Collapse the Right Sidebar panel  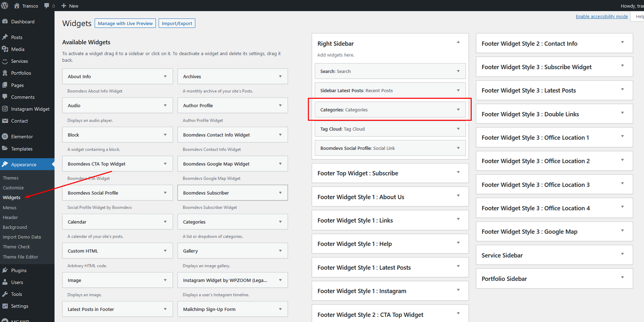click(458, 42)
